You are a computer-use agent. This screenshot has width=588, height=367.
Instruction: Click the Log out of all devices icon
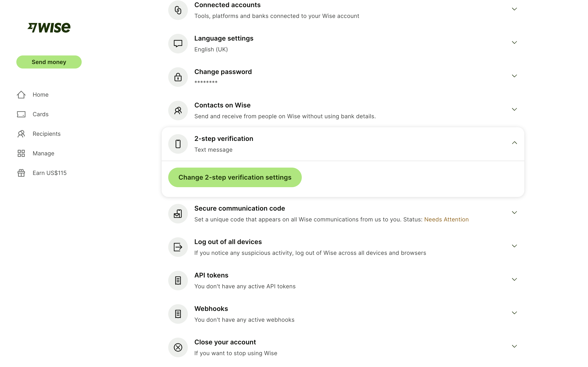178,247
